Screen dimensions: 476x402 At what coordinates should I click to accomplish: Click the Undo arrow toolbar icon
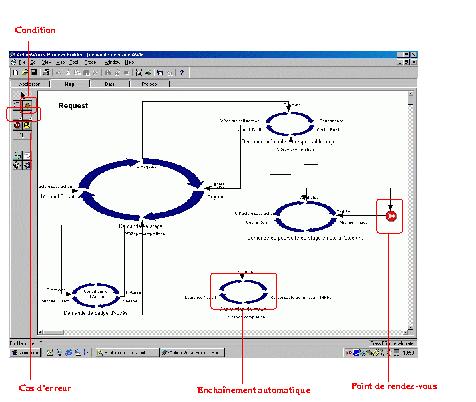160,72
